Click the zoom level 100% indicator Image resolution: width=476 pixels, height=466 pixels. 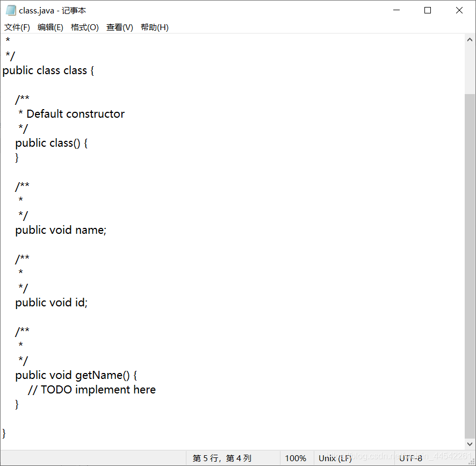[296, 458]
